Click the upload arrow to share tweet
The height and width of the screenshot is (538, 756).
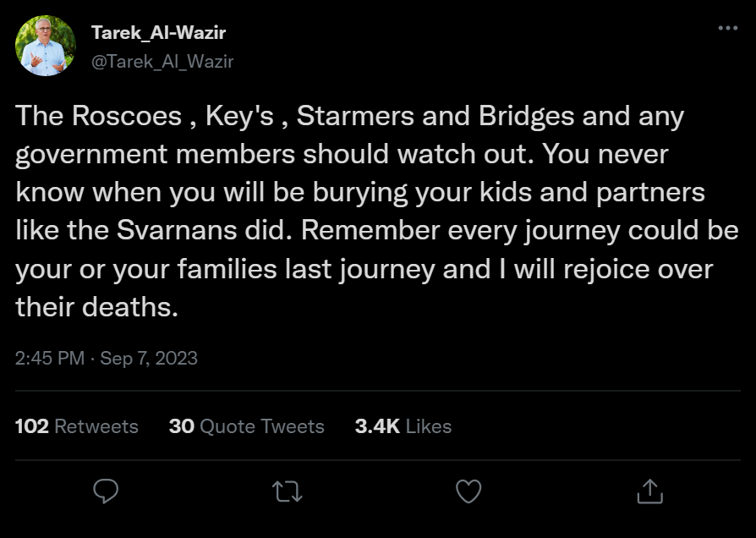coord(650,490)
